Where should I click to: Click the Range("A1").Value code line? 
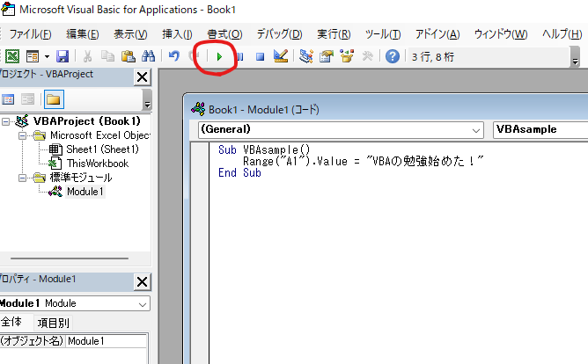pyautogui.click(x=363, y=162)
